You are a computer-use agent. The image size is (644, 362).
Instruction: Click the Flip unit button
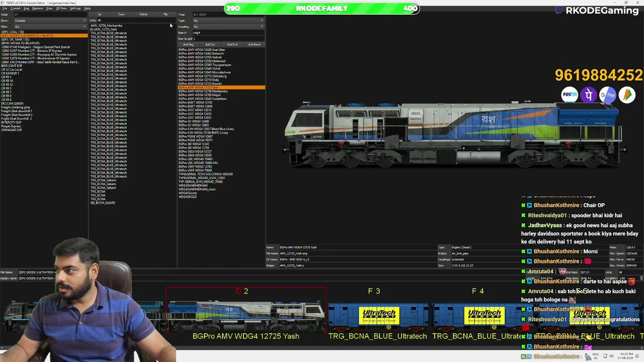pos(165,15)
